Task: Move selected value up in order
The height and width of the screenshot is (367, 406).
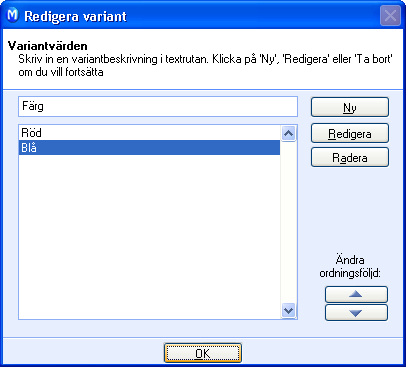Action: (x=356, y=294)
